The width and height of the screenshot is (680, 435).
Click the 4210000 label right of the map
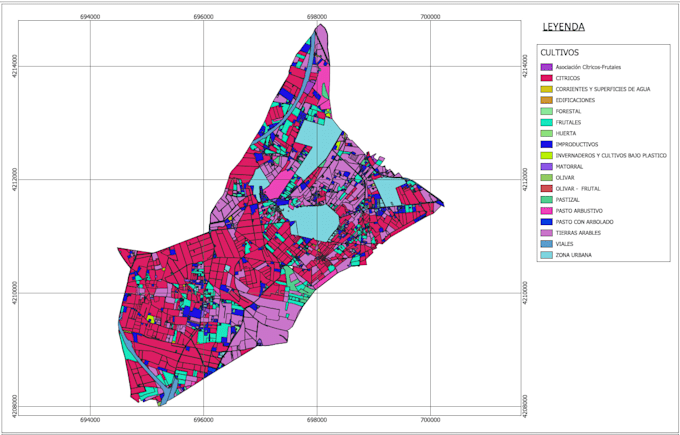pos(525,293)
